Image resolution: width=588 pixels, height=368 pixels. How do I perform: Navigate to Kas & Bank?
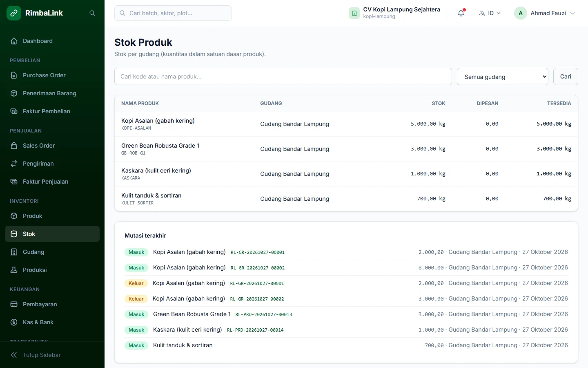pyautogui.click(x=52, y=322)
